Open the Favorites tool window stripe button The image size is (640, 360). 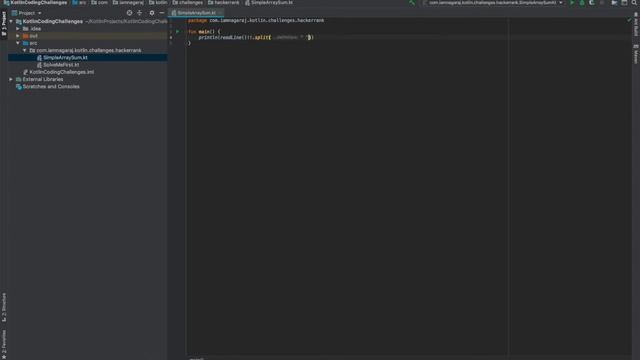tap(4, 344)
